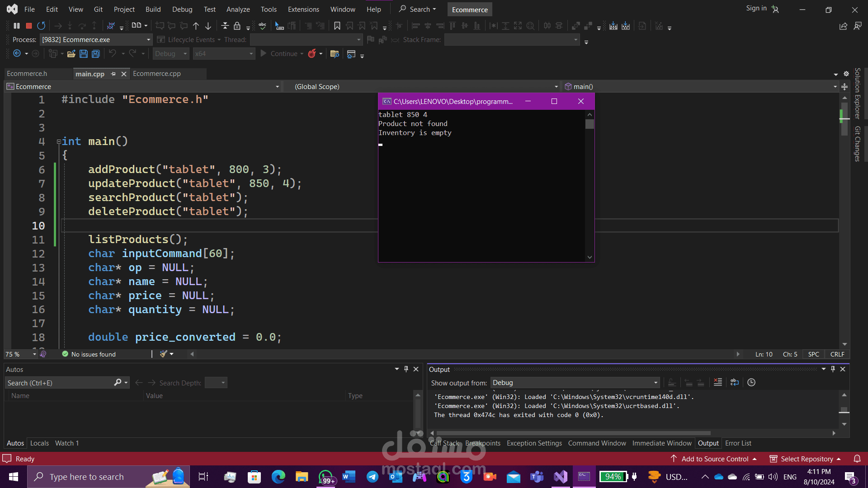Open the Show output from Debug dropdown

[575, 383]
